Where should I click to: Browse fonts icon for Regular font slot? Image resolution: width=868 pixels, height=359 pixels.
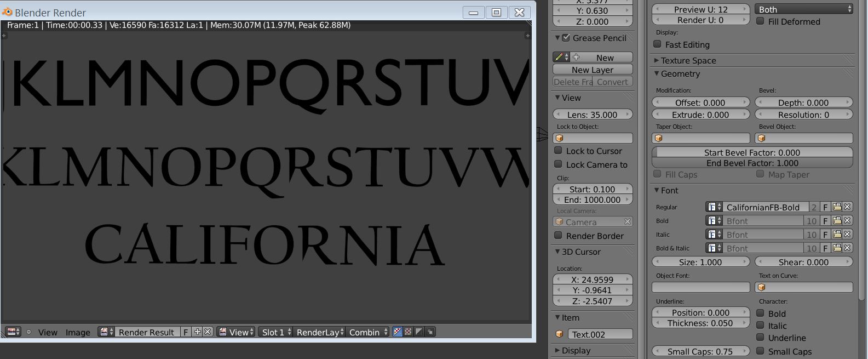click(x=713, y=207)
